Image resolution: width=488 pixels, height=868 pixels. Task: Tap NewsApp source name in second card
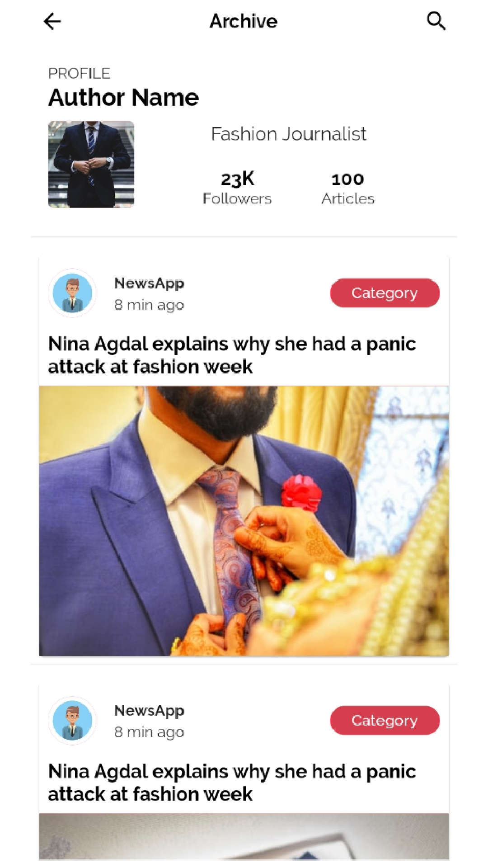coord(149,711)
